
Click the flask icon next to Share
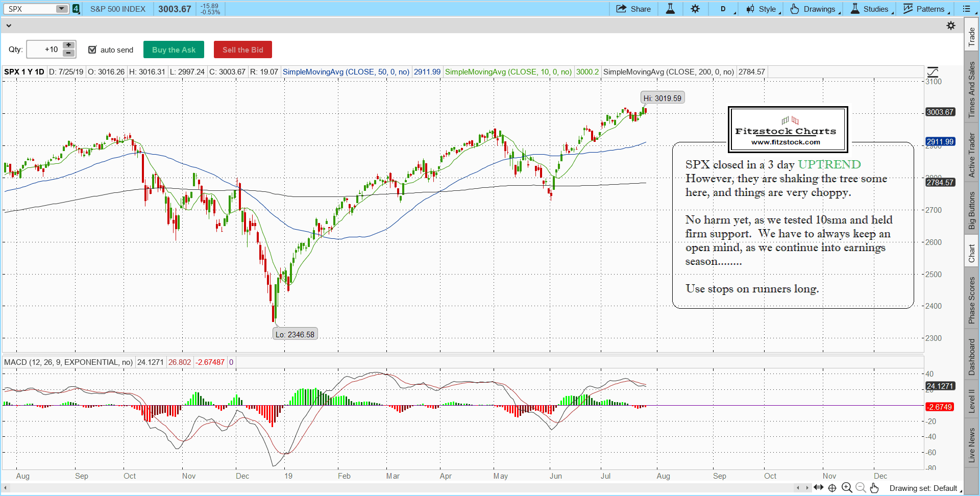670,9
